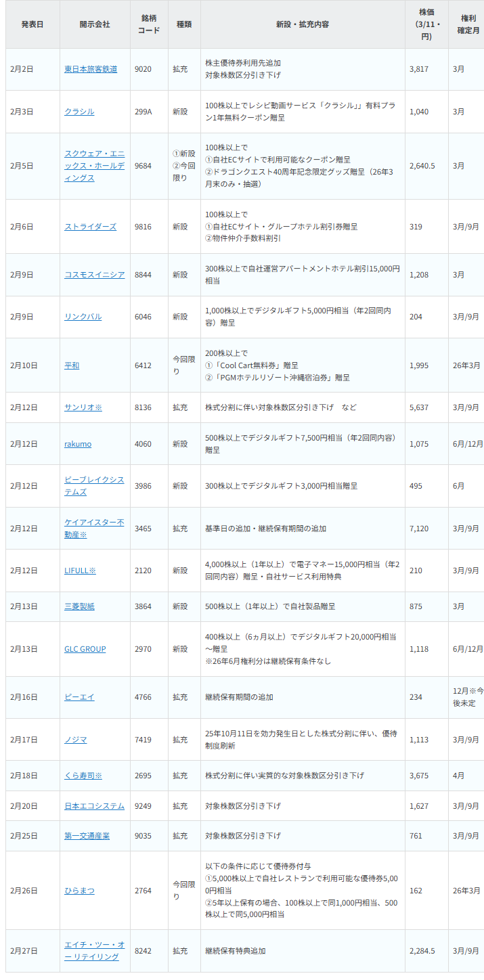Select the 第一交通産業 link
484x980 pixels.
point(87,836)
